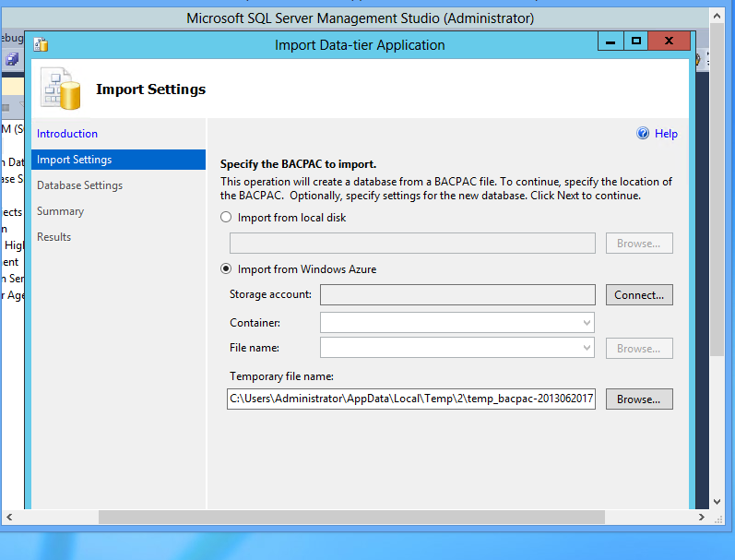Open the File name dropdown list

[587, 348]
